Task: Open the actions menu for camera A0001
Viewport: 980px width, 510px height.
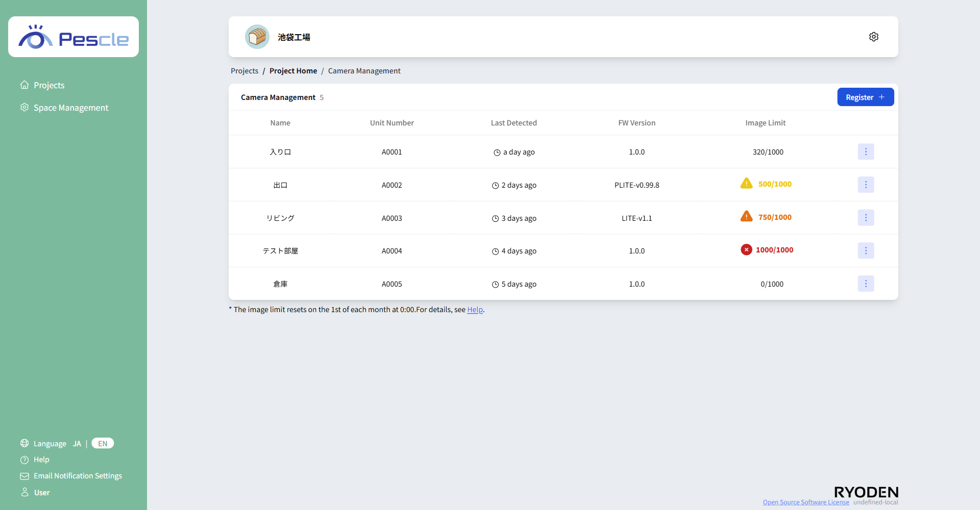Action: (865, 151)
